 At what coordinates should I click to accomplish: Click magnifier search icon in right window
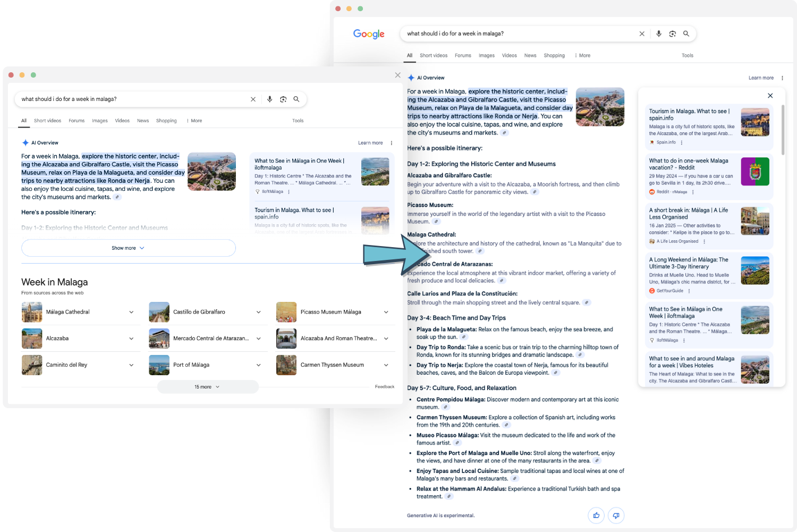coord(686,33)
